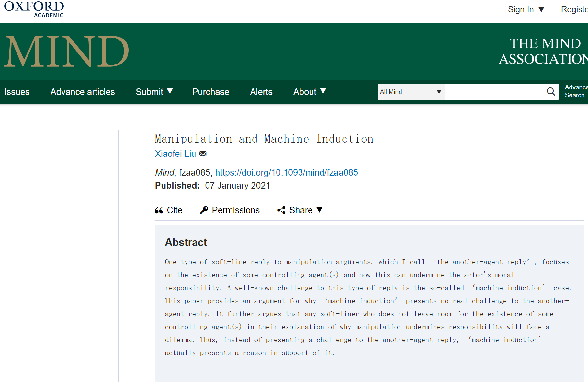
Task: Click the Cite button text
Action: [x=175, y=210]
